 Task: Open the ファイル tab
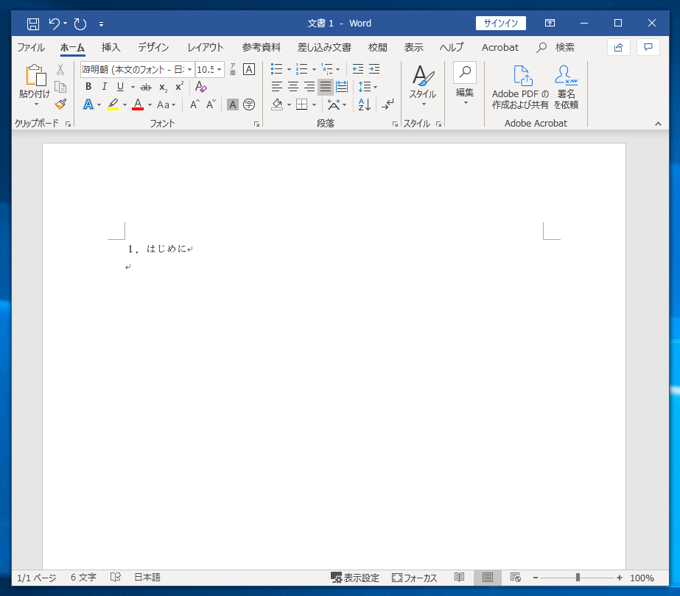(31, 47)
